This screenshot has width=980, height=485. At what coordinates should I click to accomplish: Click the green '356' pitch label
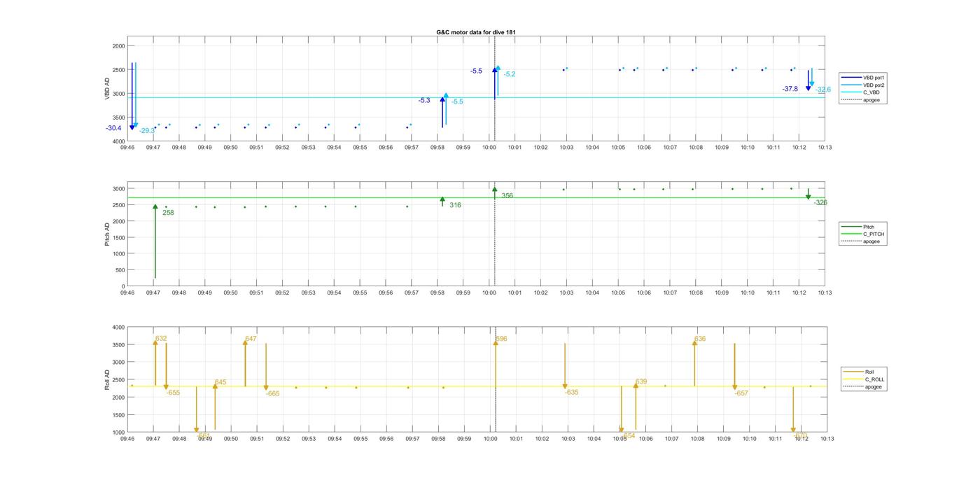[507, 196]
